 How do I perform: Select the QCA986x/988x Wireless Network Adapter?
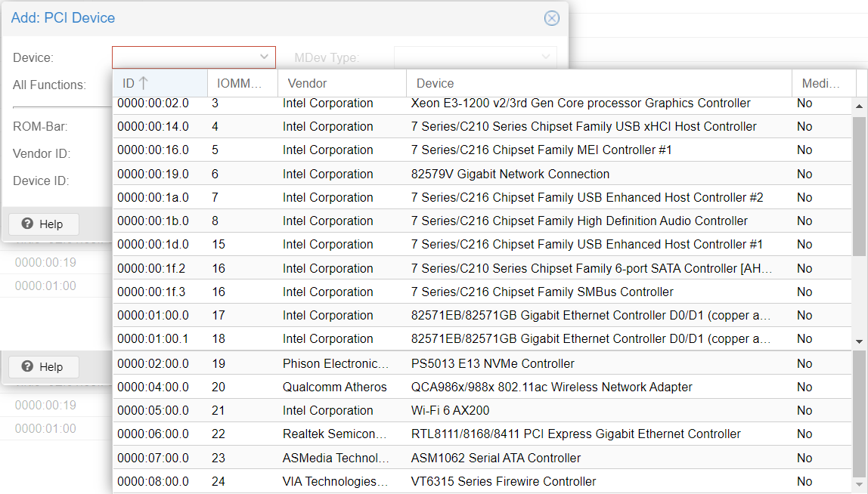tap(551, 387)
